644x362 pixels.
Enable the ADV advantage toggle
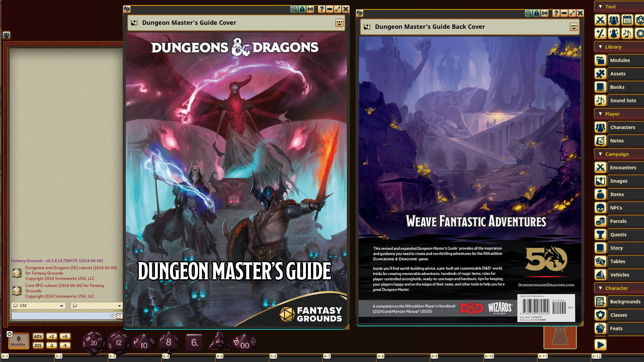(x=38, y=336)
